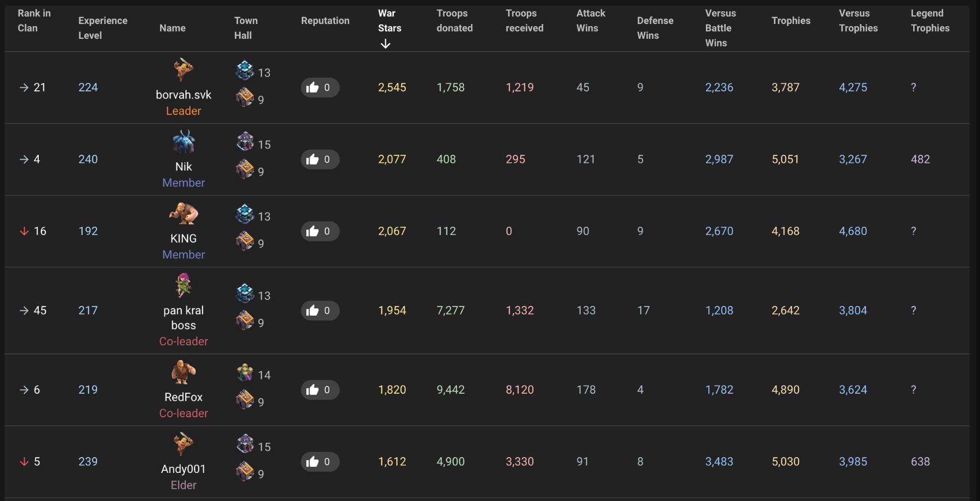Viewport: 980px width, 501px height.
Task: Click borvah.svk's barbarian king avatar
Action: point(183,69)
